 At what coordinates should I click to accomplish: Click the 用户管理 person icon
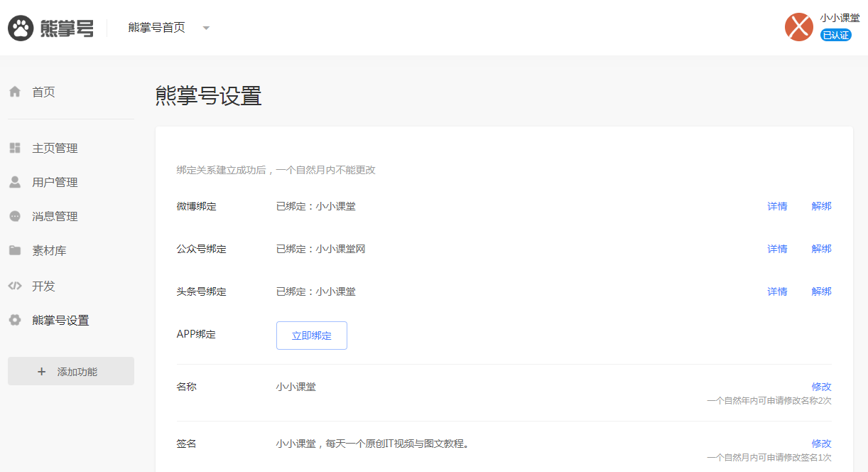coord(15,182)
